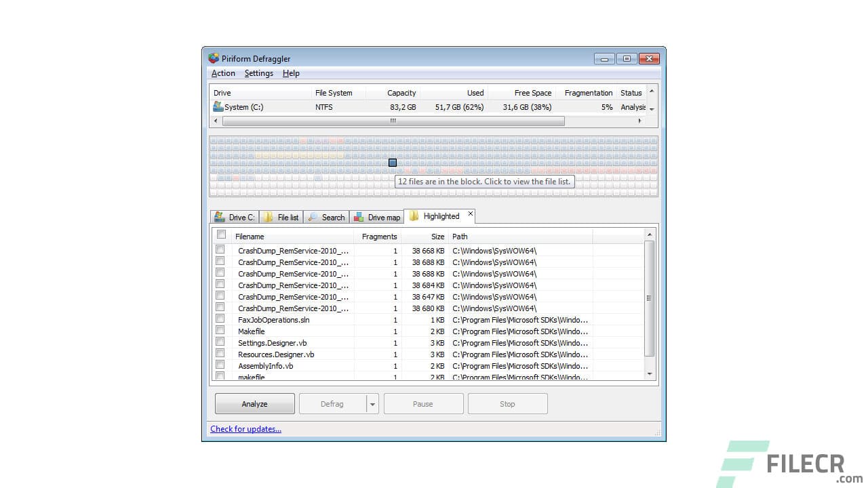Click the file list scrollbar down arrow
This screenshot has height=488, width=868.
coord(649,373)
